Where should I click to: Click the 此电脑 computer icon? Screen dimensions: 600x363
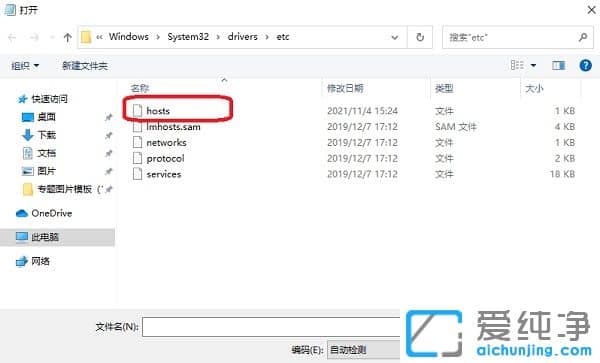[22, 237]
